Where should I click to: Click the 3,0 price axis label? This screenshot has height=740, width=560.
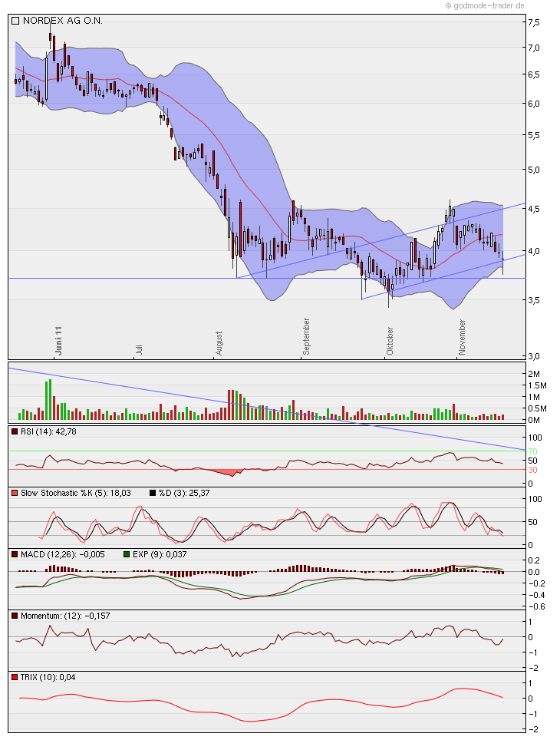[534, 355]
